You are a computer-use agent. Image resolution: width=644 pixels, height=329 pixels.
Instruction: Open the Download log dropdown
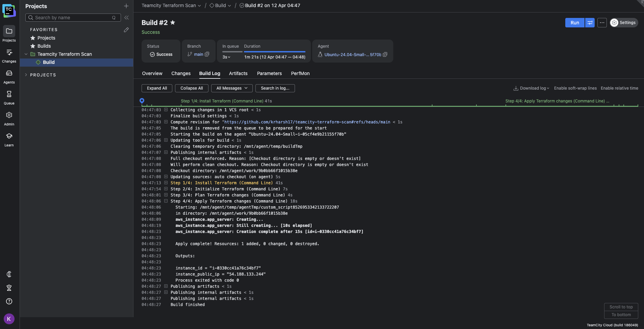(x=548, y=88)
